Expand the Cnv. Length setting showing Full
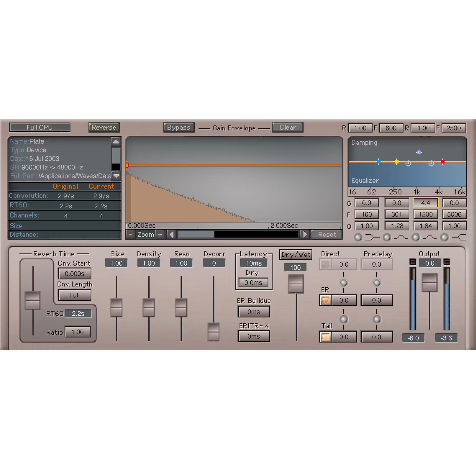 74,295
